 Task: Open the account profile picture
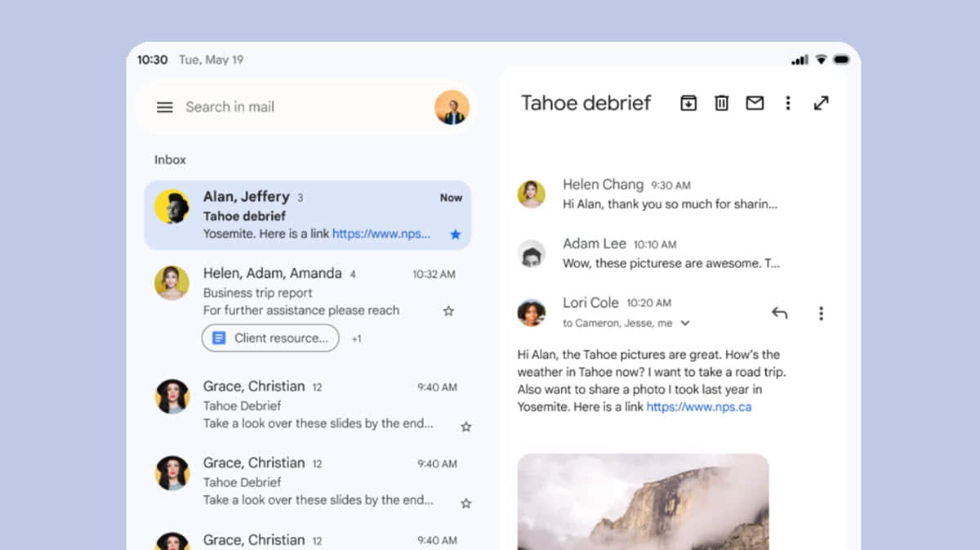(452, 107)
